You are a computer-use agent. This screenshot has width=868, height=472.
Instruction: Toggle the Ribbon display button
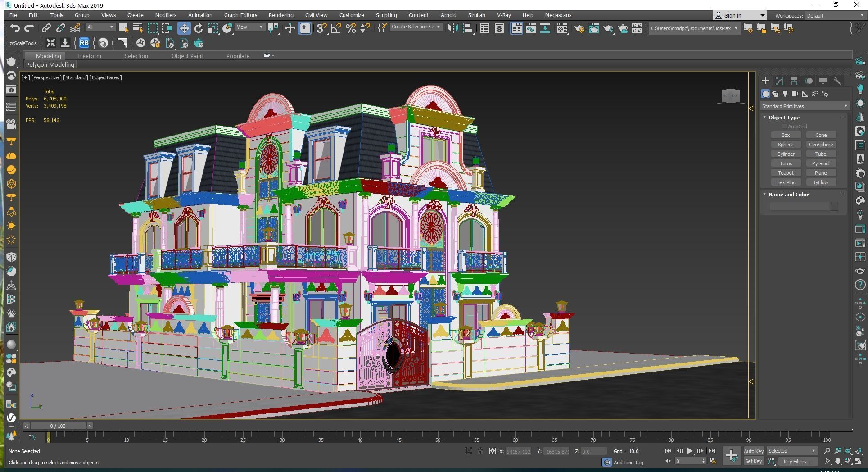tap(516, 28)
